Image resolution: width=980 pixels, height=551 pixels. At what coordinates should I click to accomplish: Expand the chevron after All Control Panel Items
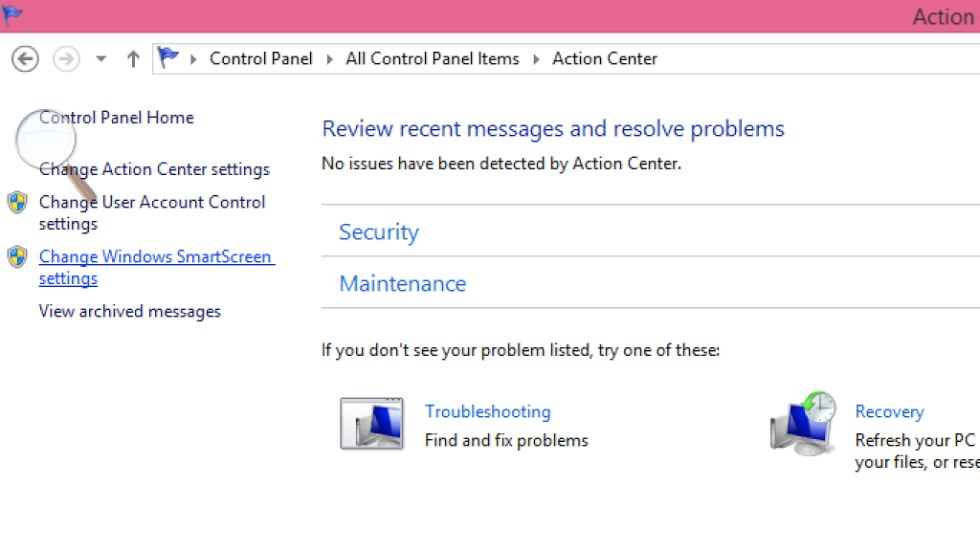[x=536, y=59]
